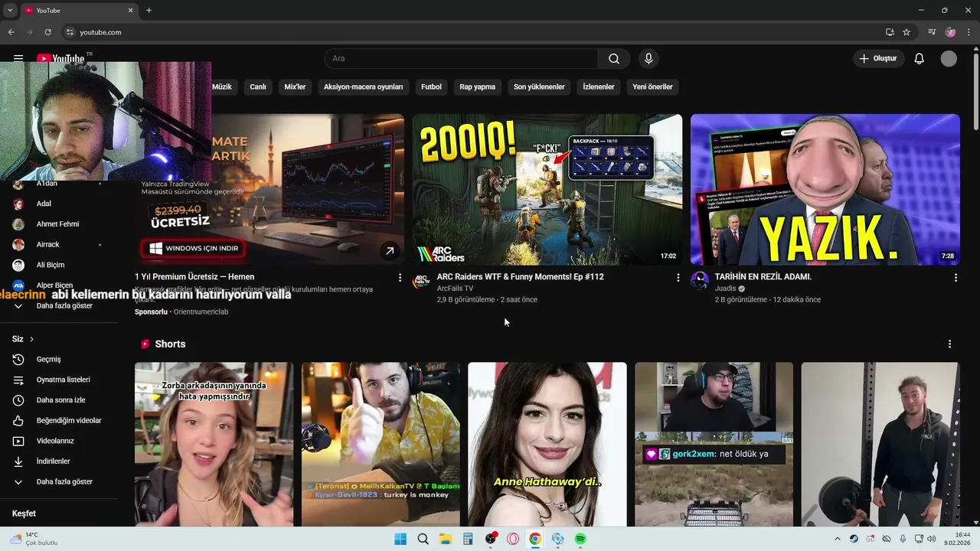Open Spotify from the taskbar
The width and height of the screenshot is (980, 551).
pos(580,540)
